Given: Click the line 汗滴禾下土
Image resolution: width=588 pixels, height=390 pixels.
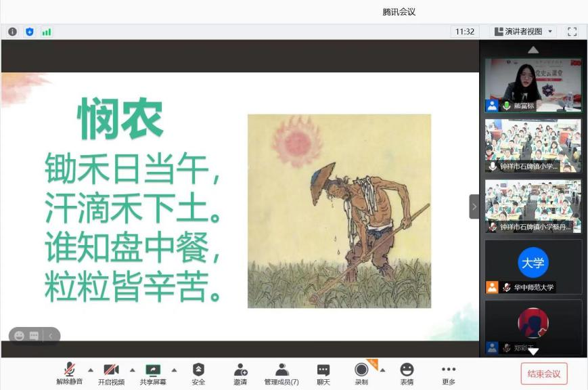Looking at the screenshot, I should point(133,208).
